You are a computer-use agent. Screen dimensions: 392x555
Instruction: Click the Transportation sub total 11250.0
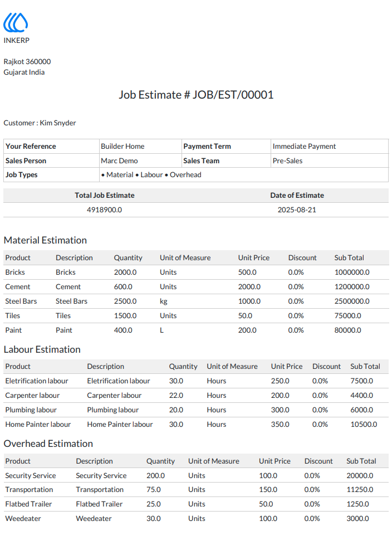pyautogui.click(x=360, y=489)
